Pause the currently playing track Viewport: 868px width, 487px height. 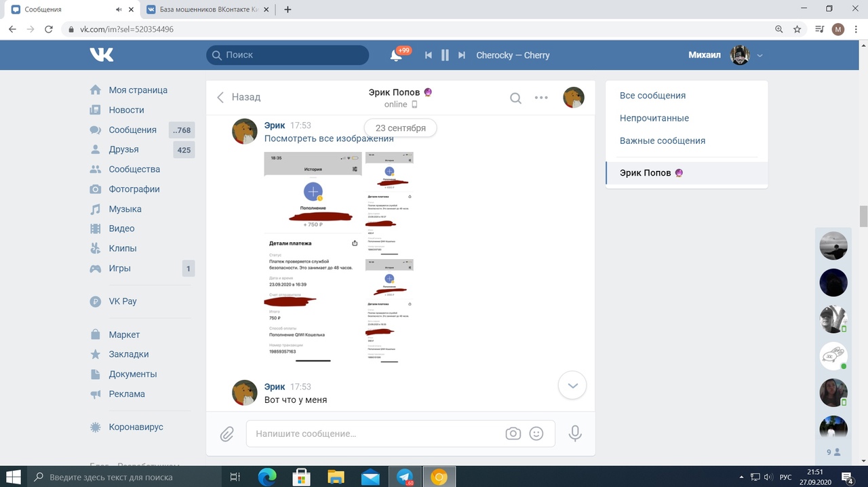[x=445, y=56]
